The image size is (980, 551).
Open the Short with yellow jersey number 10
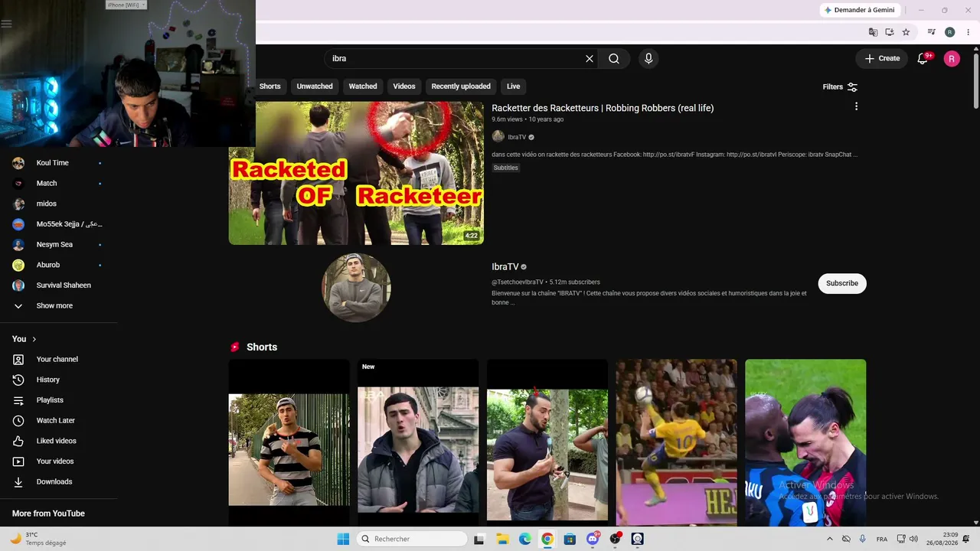pos(677,442)
